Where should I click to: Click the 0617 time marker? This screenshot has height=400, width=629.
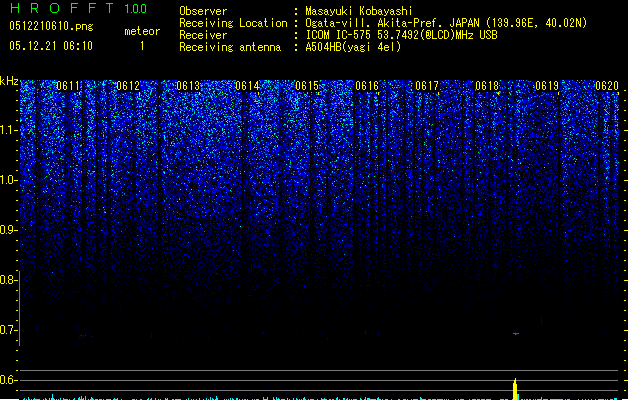click(x=427, y=86)
